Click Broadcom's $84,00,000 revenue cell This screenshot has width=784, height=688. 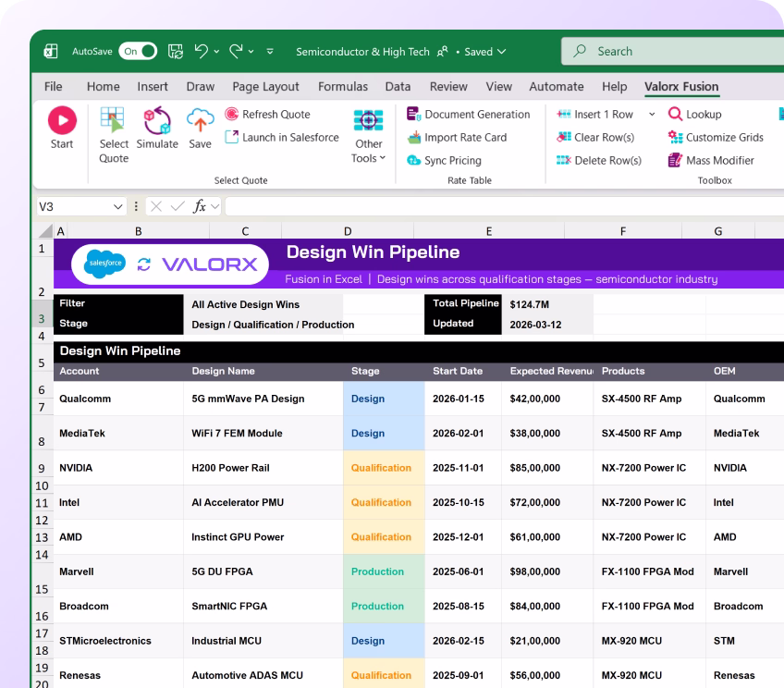[x=547, y=606]
